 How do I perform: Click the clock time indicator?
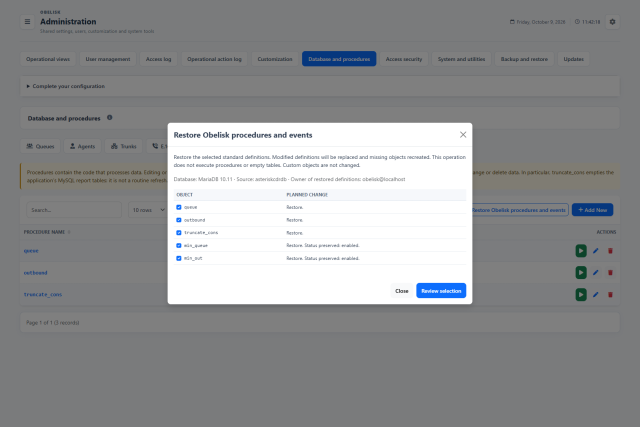[x=587, y=22]
